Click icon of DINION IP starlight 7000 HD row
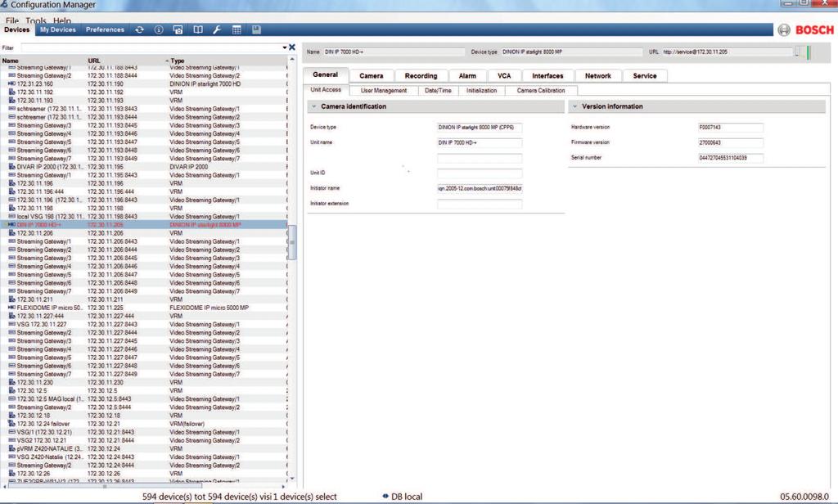Image resolution: width=838 pixels, height=504 pixels. point(11,84)
